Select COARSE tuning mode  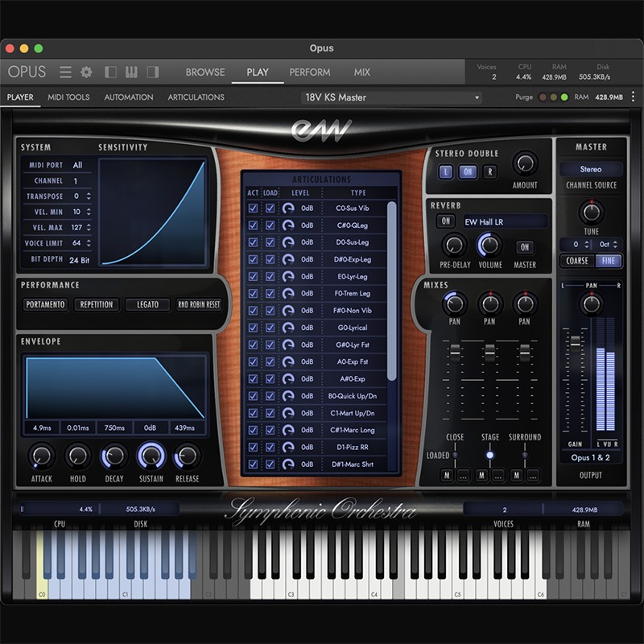coord(577,261)
